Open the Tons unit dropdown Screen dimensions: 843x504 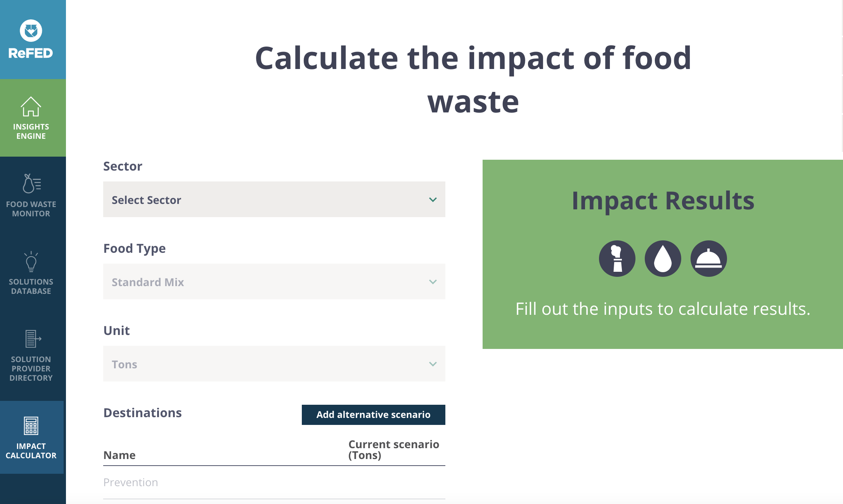pos(274,364)
